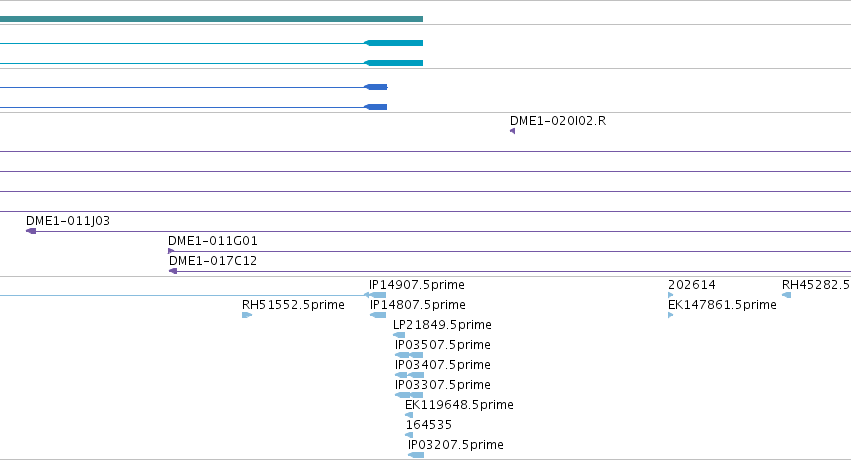Select the EK147861.5prime arrow glyph
Screen dimensions: 851x460
(671, 315)
